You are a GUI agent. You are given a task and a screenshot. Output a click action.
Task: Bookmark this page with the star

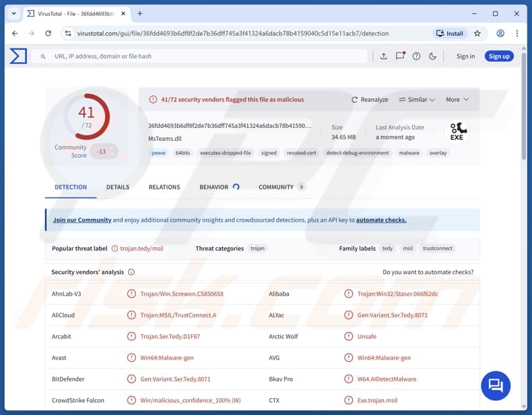tap(477, 33)
